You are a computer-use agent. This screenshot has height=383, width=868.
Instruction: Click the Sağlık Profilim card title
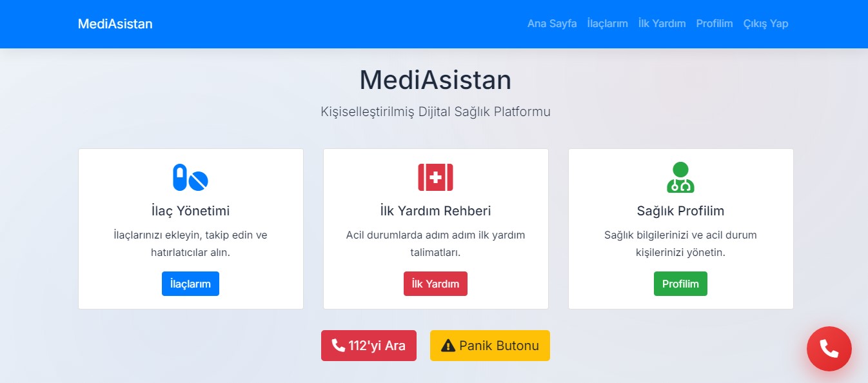tap(680, 210)
